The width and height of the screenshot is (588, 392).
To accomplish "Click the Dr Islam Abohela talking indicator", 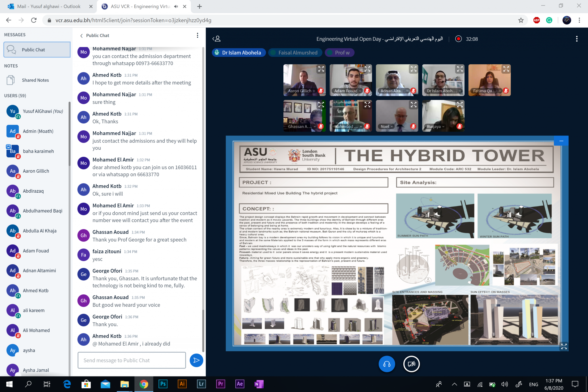I will coord(239,53).
